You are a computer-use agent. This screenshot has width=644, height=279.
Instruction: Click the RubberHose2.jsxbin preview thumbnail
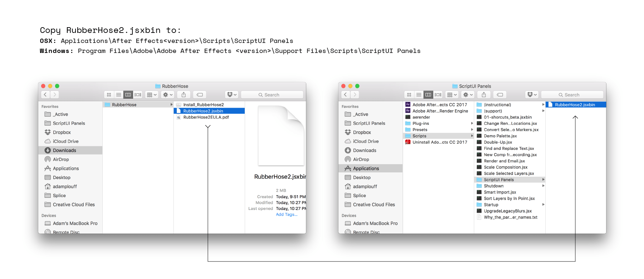pyautogui.click(x=281, y=136)
